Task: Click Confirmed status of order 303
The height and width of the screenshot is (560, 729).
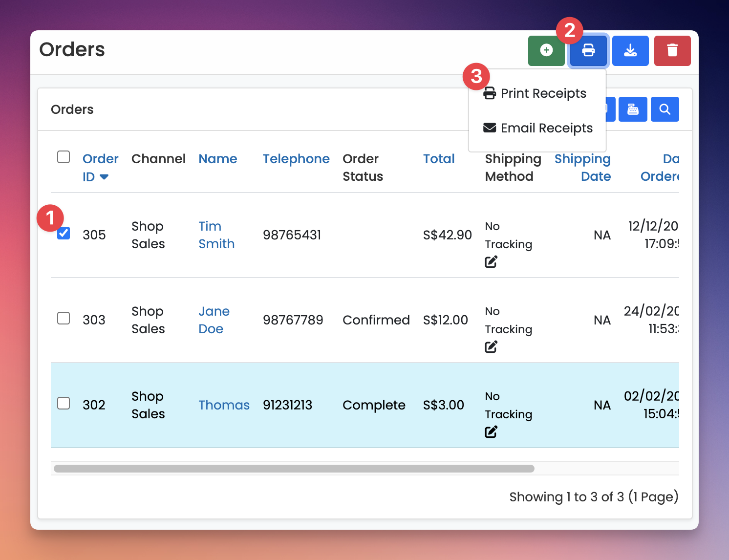Action: (376, 320)
